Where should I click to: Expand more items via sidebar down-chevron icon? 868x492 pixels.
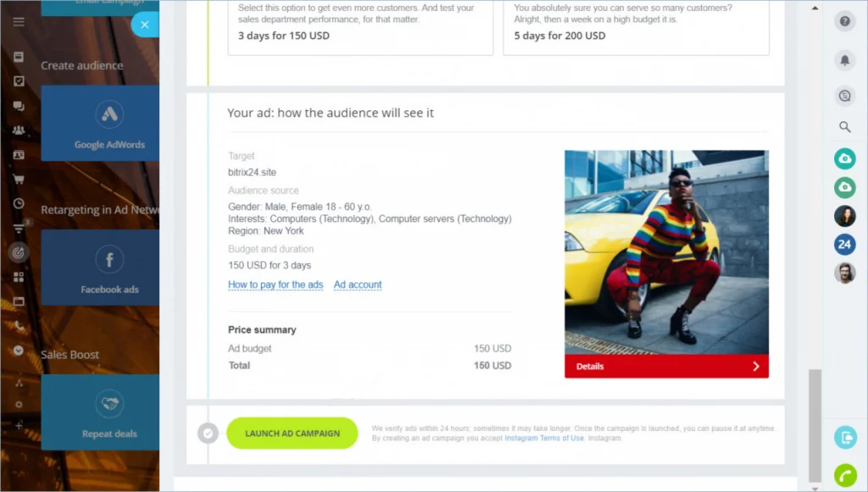(19, 350)
